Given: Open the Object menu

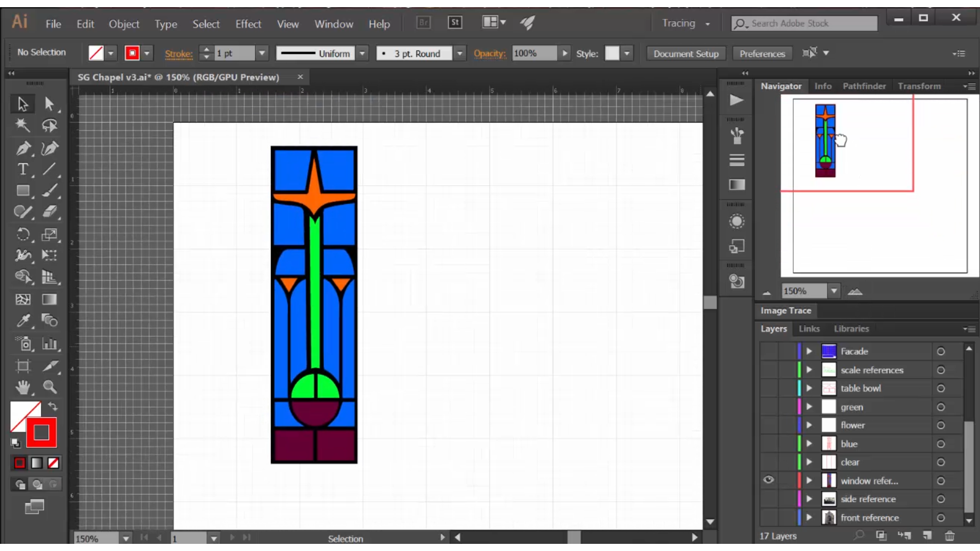Looking at the screenshot, I should pyautogui.click(x=124, y=24).
